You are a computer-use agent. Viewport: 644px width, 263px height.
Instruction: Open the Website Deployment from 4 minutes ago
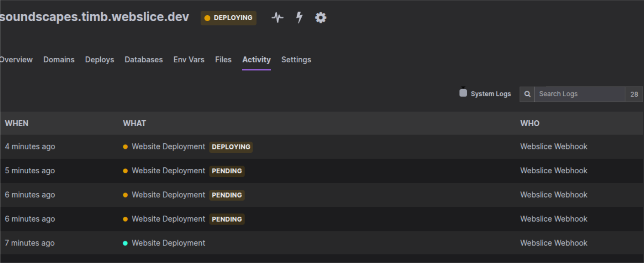168,147
